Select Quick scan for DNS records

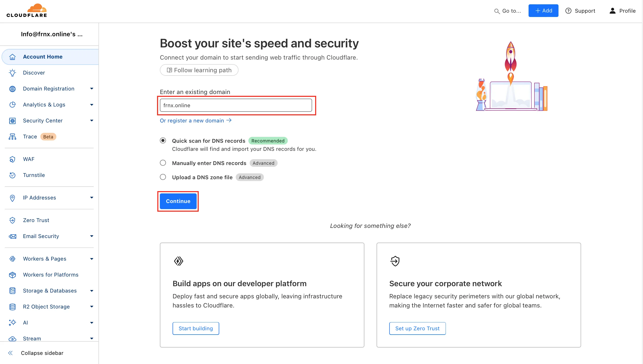[x=163, y=140]
